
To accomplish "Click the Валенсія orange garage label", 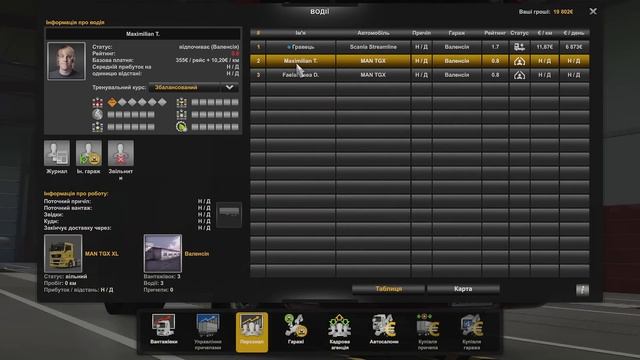I will pyautogui.click(x=197, y=254).
